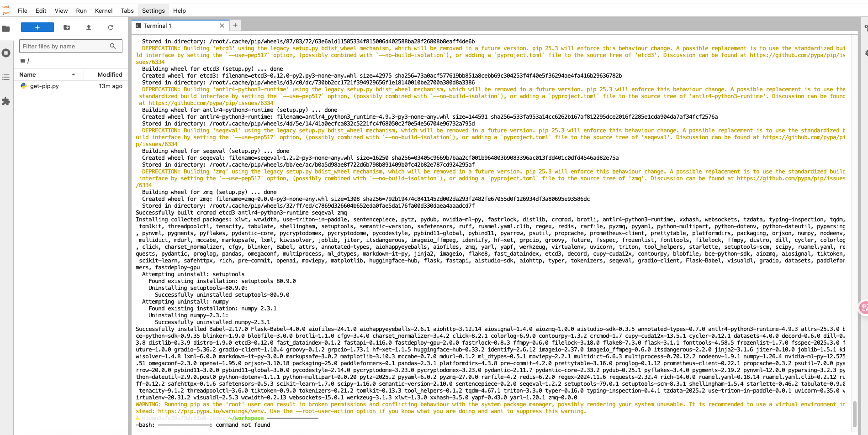Open the View menu
Viewport: 868px width, 435px height.
coord(61,10)
